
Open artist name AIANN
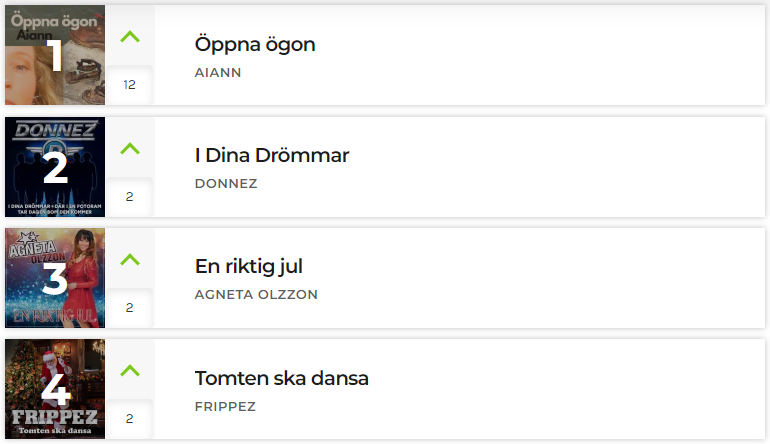(x=218, y=73)
